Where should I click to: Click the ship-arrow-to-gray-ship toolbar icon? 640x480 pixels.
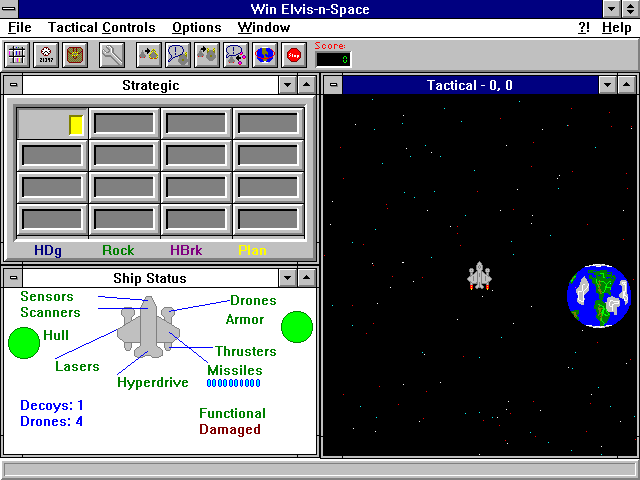[207, 55]
